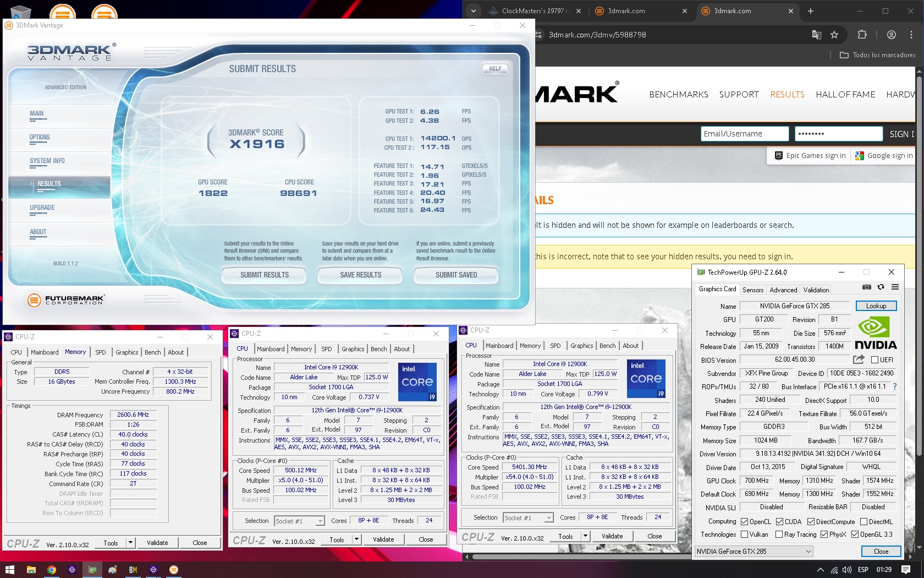
Task: Click the SAVE RESULTS button
Action: pos(360,275)
